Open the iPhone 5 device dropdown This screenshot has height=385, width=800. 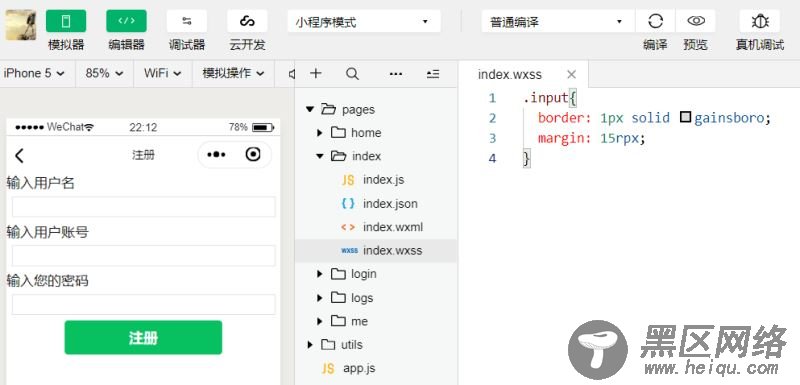pyautogui.click(x=34, y=73)
